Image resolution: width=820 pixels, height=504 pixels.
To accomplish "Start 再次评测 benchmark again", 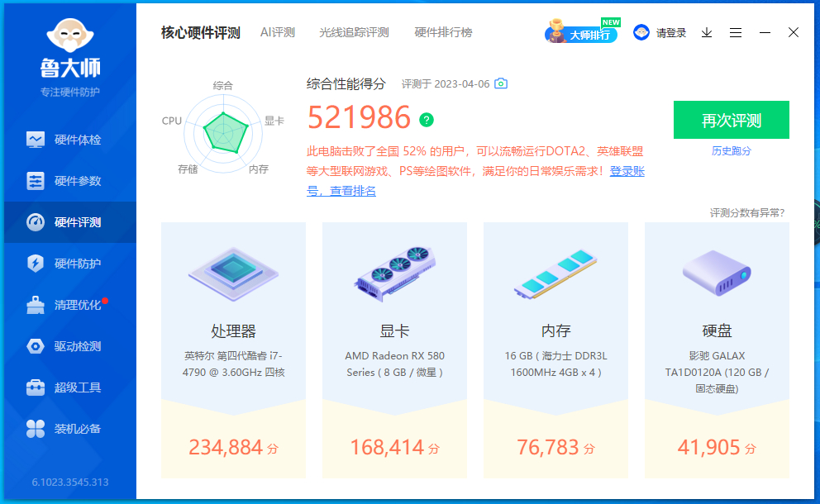I will coord(731,120).
